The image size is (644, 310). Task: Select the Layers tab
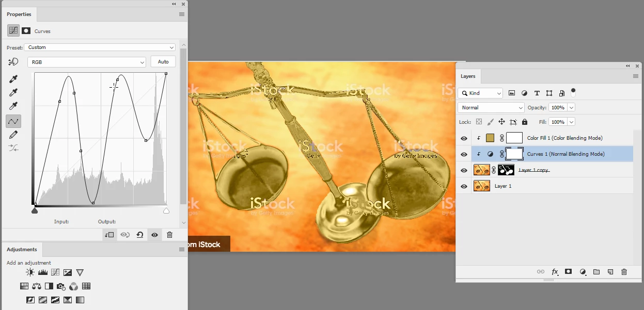[468, 76]
